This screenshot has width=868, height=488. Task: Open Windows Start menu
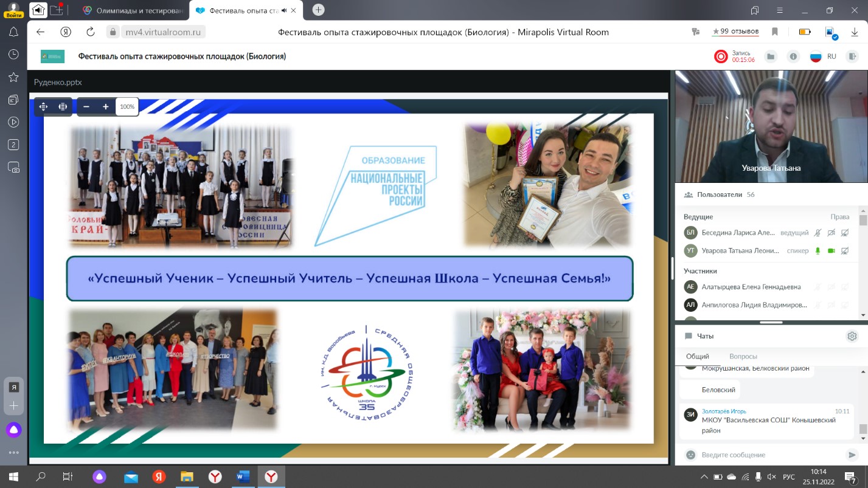pyautogui.click(x=13, y=477)
